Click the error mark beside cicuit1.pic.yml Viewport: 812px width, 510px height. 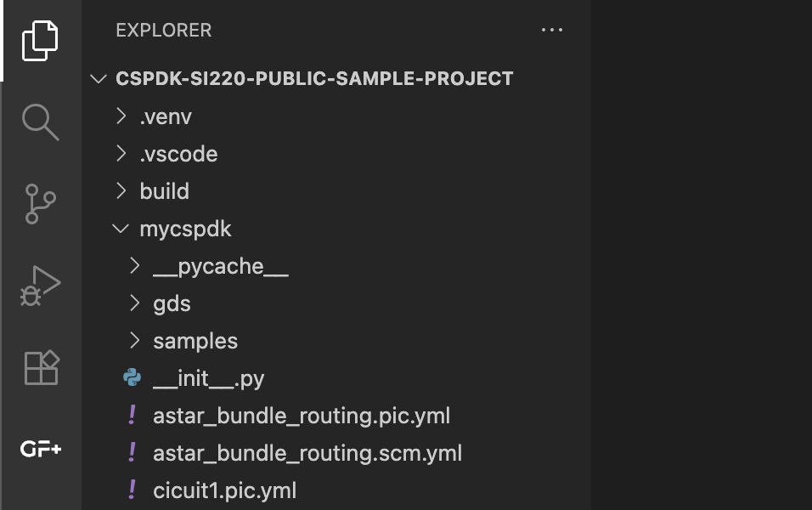tap(133, 490)
